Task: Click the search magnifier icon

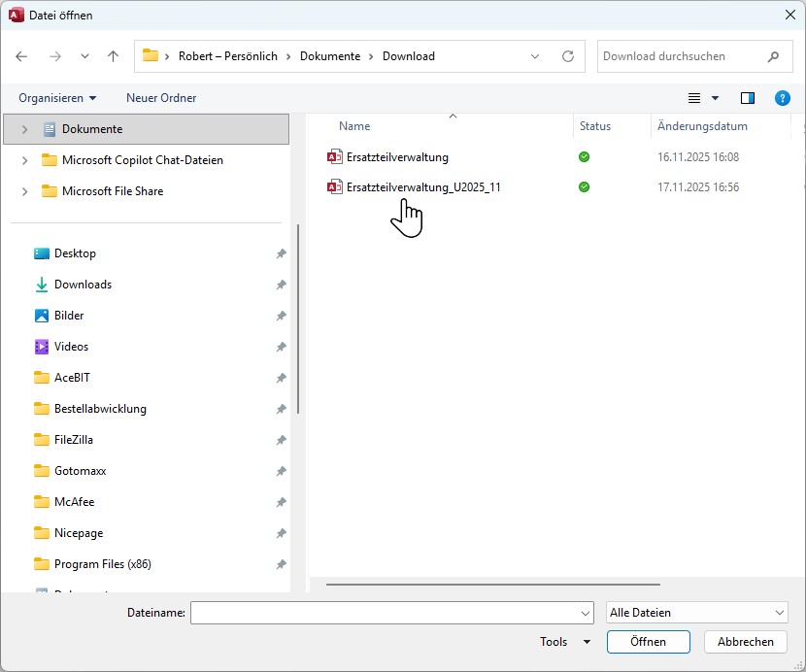Action: click(x=773, y=56)
